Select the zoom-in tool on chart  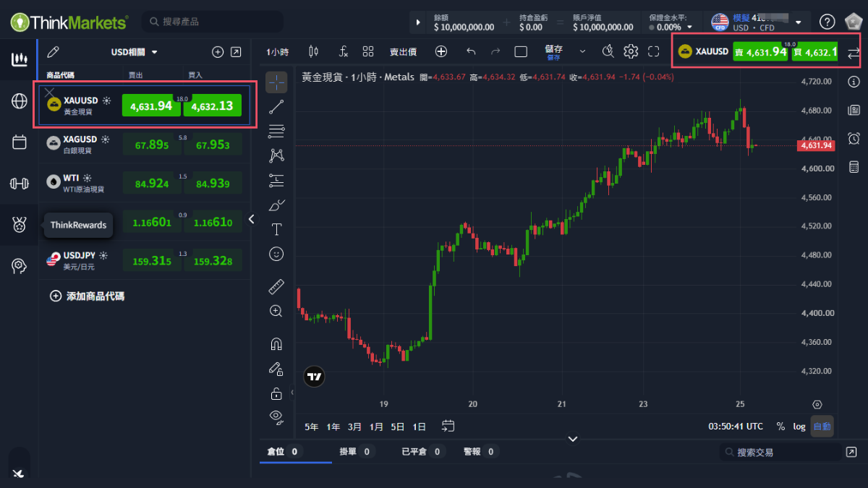coord(276,311)
